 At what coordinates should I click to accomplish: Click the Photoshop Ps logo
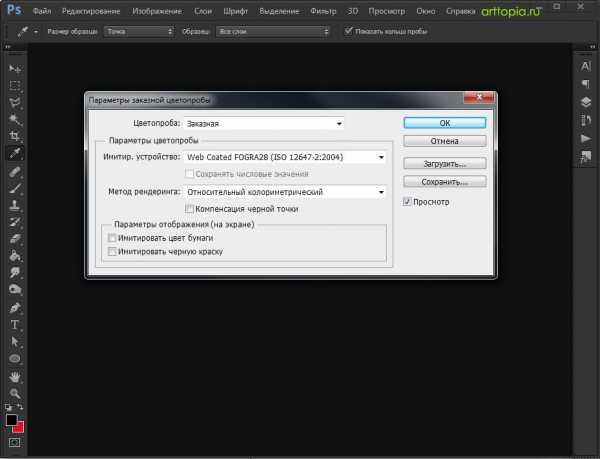(x=14, y=9)
